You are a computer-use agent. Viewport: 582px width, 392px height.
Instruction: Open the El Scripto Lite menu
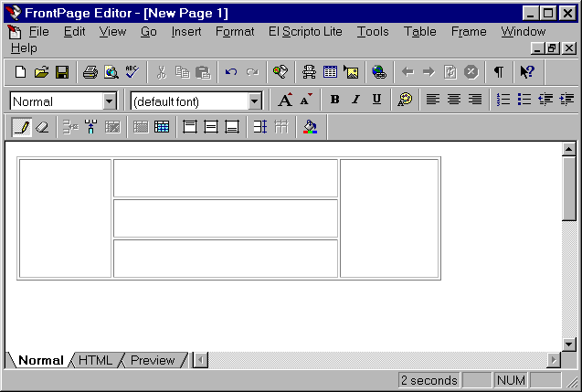tap(305, 32)
